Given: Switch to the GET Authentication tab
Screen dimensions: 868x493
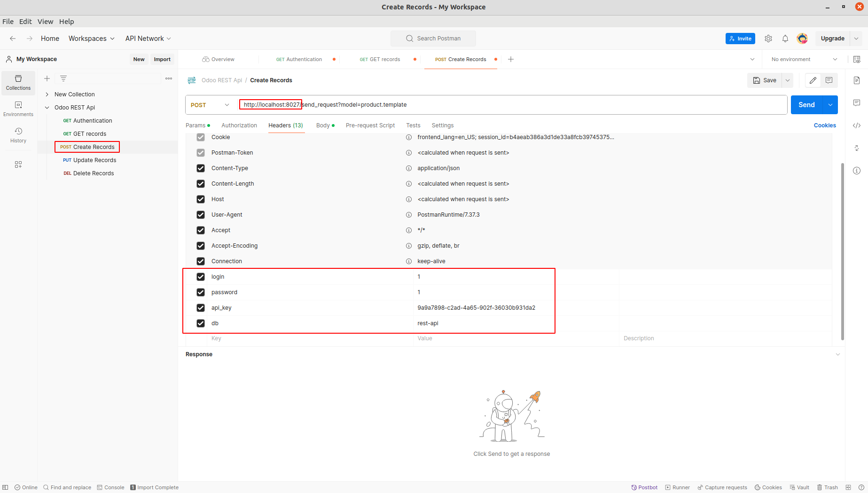Looking at the screenshot, I should [299, 59].
